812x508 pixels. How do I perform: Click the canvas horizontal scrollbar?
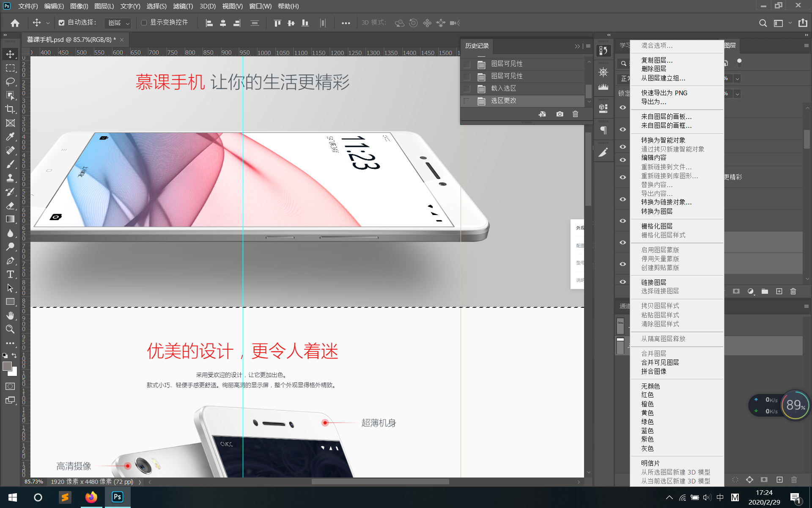pyautogui.click(x=380, y=482)
